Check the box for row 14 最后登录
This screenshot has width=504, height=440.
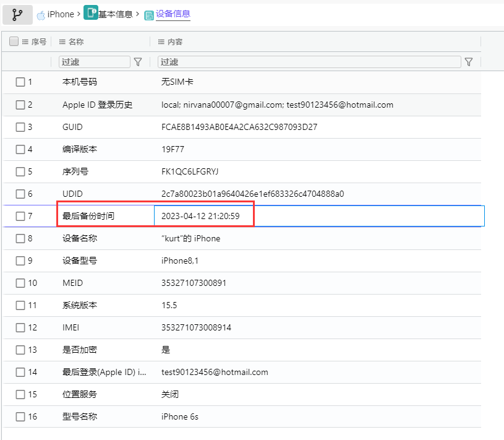click(20, 372)
